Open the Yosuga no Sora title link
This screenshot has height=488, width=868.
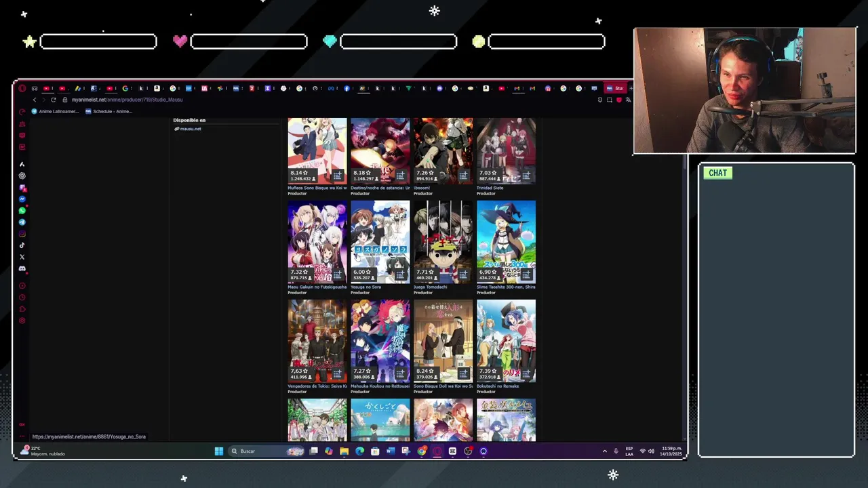(x=366, y=287)
